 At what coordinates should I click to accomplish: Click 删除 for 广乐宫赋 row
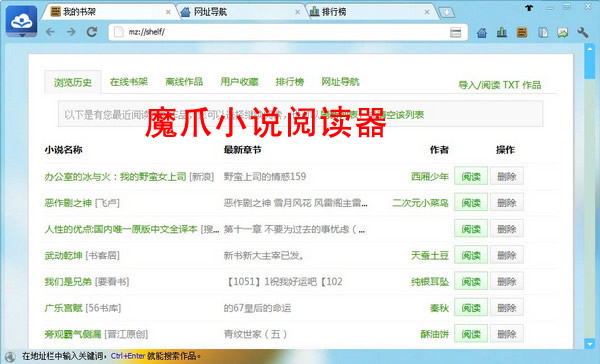(507, 308)
